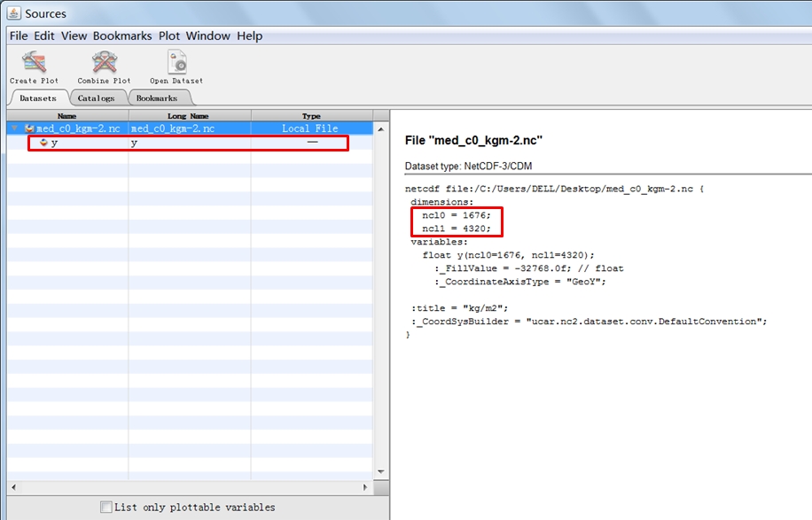
Task: Sort by the Long Name column header
Action: pos(189,116)
